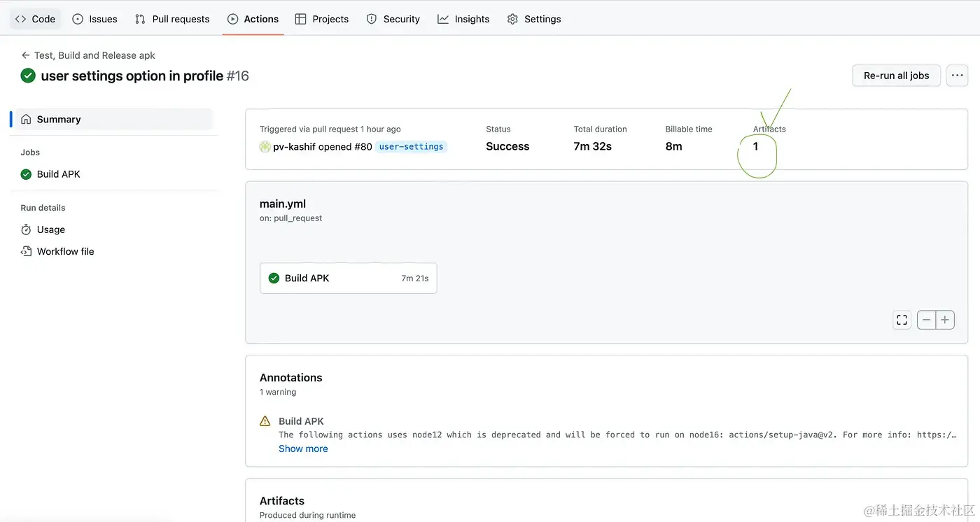The width and height of the screenshot is (980, 522).
Task: Open the Workflow file page
Action: coord(65,251)
